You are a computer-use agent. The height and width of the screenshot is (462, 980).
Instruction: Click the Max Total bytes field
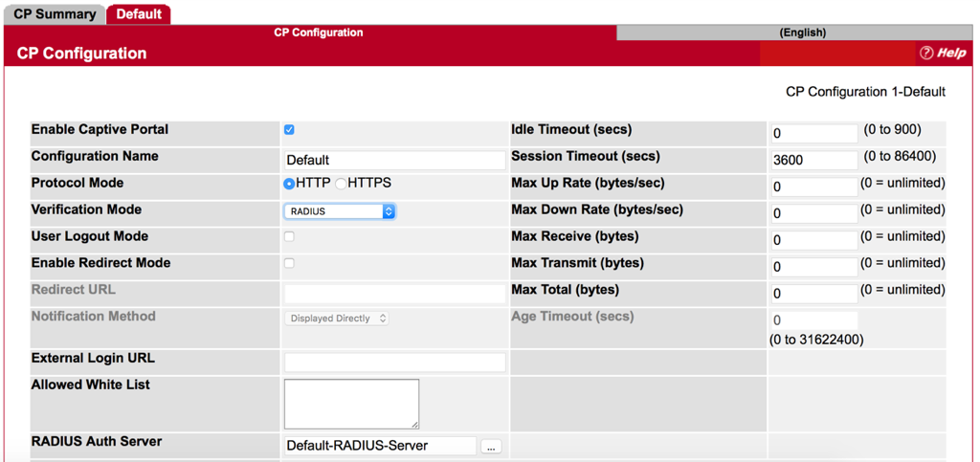tap(813, 294)
